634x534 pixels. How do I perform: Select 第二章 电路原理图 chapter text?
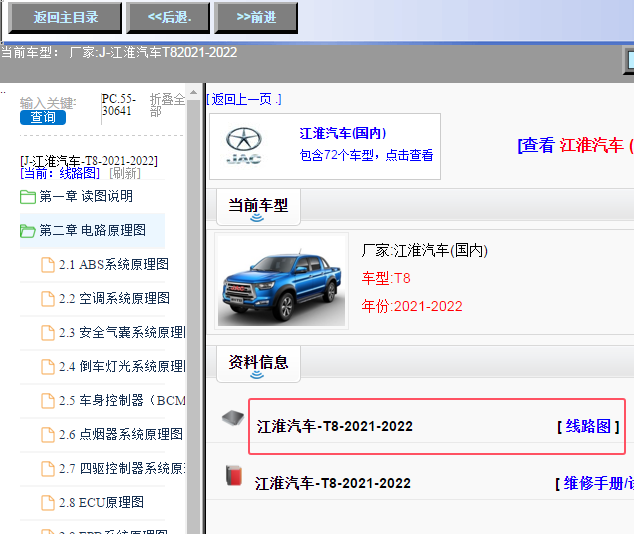click(93, 230)
